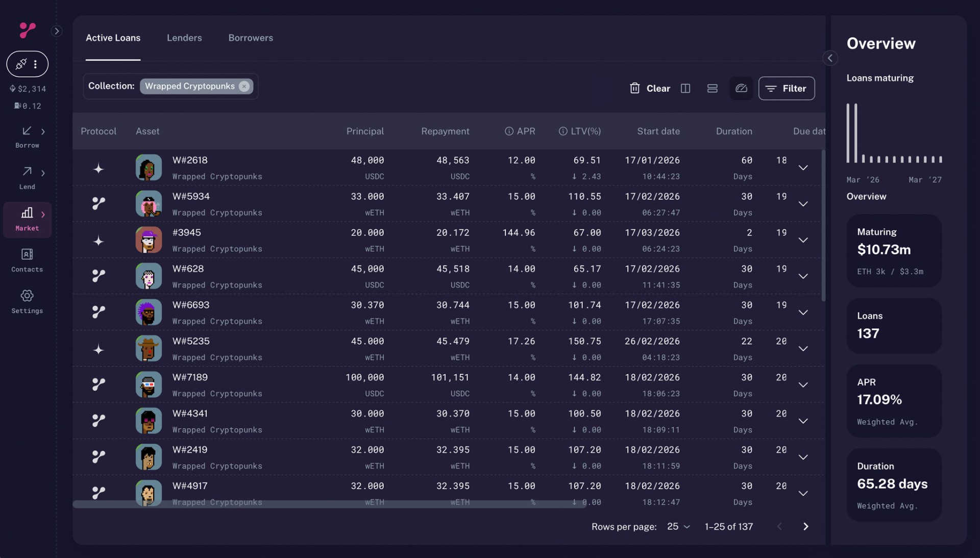The image size is (980, 558).
Task: Open the Rows per page dropdown
Action: coord(677,526)
